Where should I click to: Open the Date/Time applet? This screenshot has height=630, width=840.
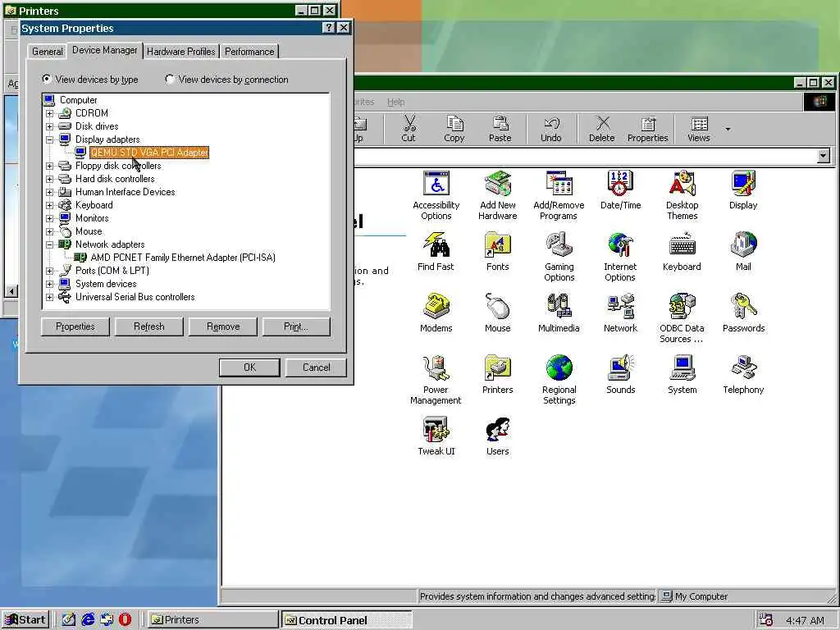pos(620,190)
